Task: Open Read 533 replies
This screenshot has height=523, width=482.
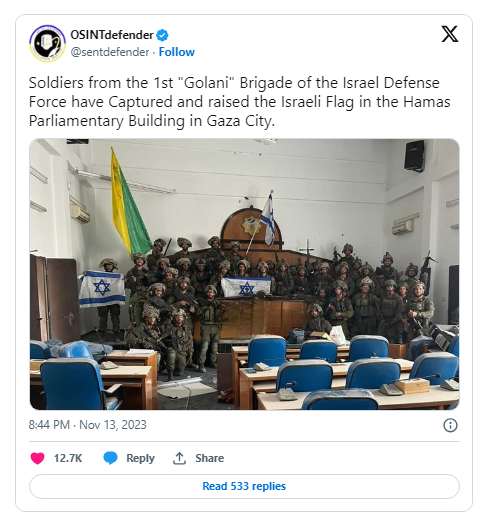Action: (244, 486)
